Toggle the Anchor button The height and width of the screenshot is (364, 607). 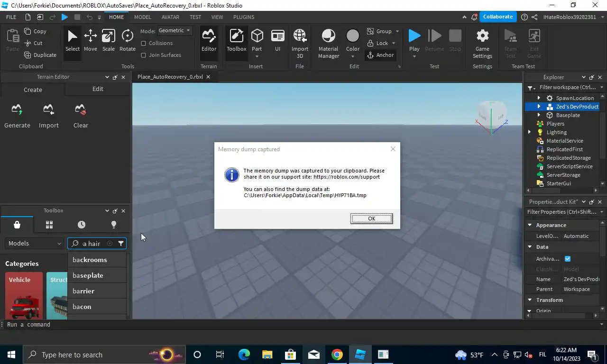pos(380,55)
